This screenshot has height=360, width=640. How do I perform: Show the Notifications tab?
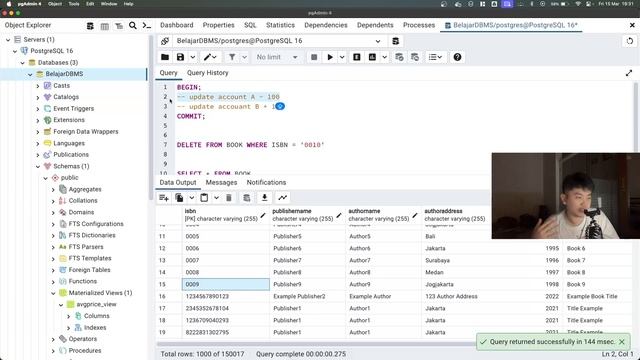pos(266,182)
